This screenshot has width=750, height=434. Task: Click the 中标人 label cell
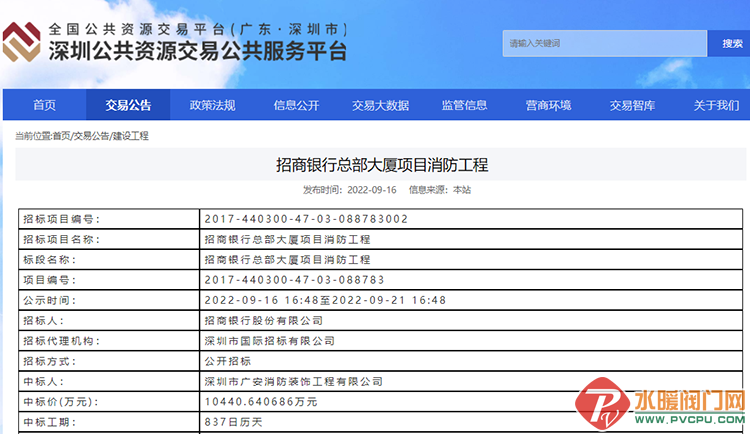[x=109, y=382]
